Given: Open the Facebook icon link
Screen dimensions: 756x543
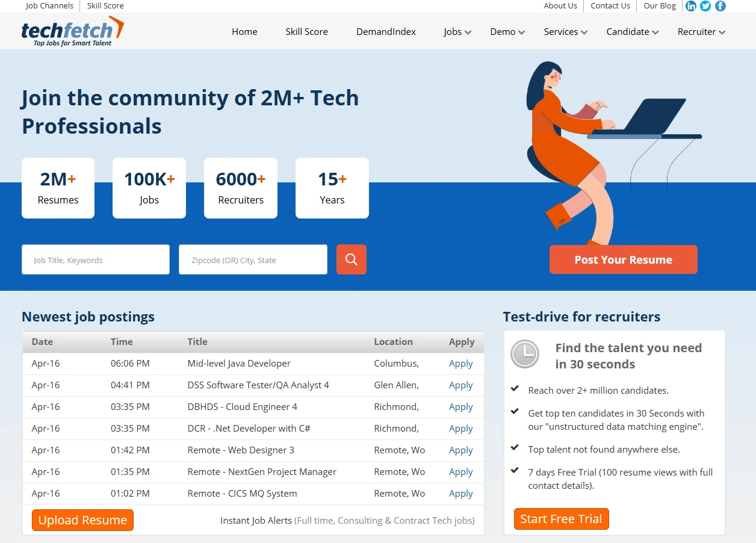Looking at the screenshot, I should pos(720,6).
